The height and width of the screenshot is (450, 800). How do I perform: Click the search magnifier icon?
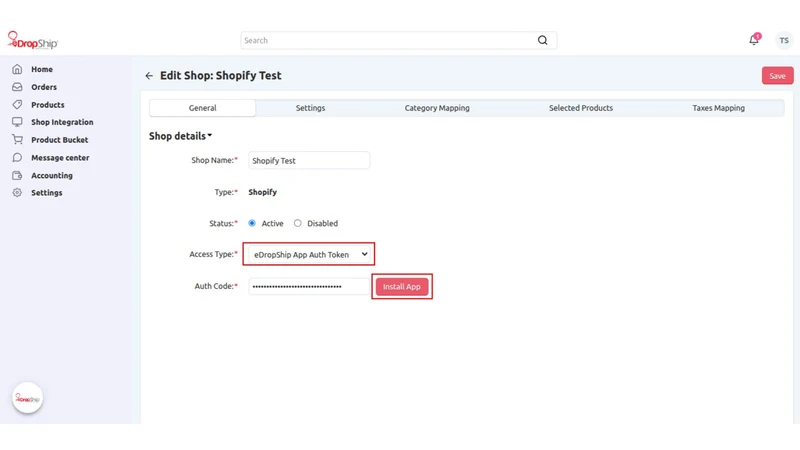[x=542, y=40]
